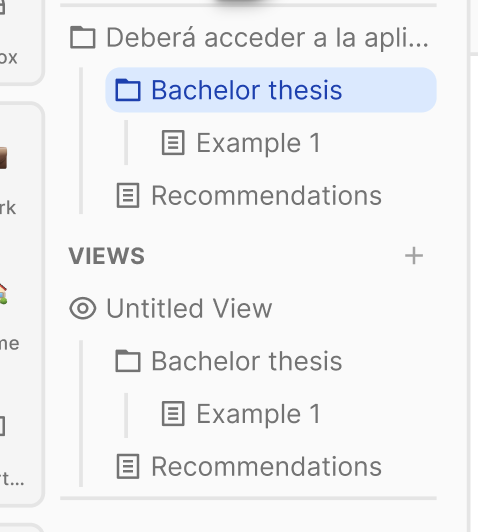Collapse the VIEWS section header
478x532 pixels.
(107, 256)
